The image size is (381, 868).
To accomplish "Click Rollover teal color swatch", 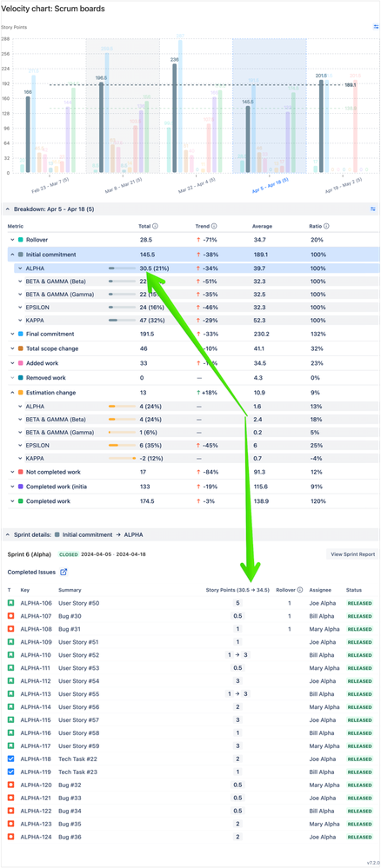I will [21, 240].
